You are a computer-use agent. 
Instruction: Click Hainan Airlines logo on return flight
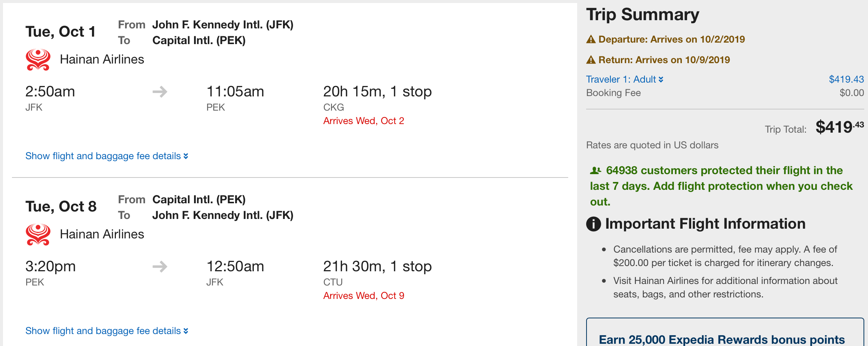pyautogui.click(x=38, y=234)
